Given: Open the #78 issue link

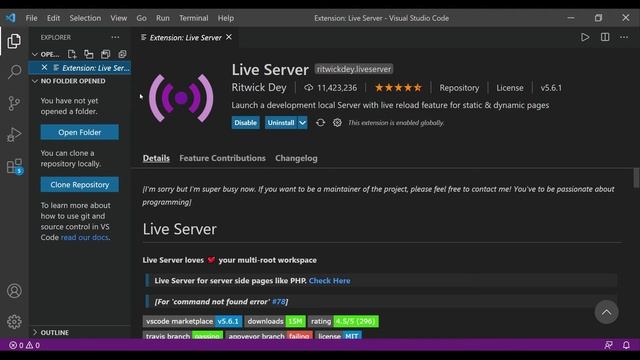Looking at the screenshot, I should pyautogui.click(x=279, y=302).
